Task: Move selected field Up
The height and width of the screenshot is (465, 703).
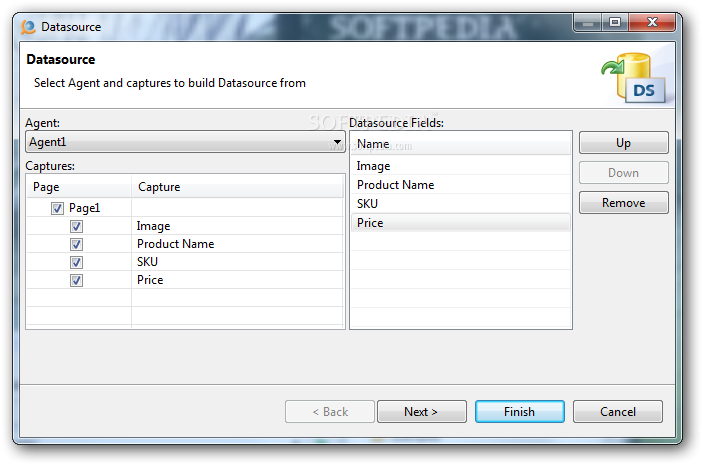Action: (x=623, y=143)
